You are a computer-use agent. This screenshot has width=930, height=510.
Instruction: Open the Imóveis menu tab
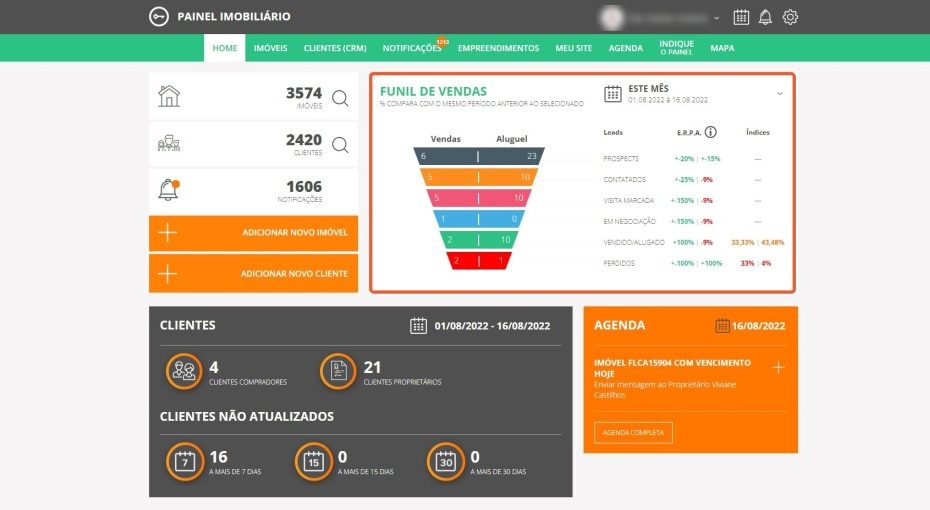tap(270, 48)
